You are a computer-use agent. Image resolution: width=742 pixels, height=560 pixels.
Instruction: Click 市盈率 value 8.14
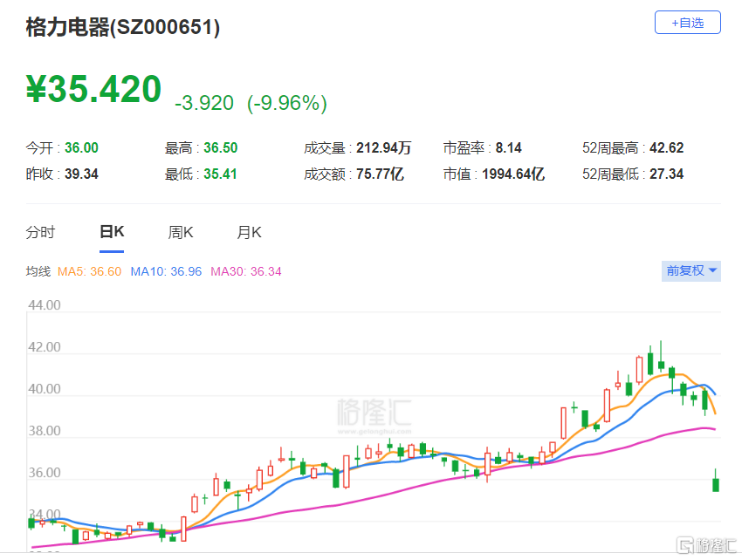pyautogui.click(x=508, y=147)
